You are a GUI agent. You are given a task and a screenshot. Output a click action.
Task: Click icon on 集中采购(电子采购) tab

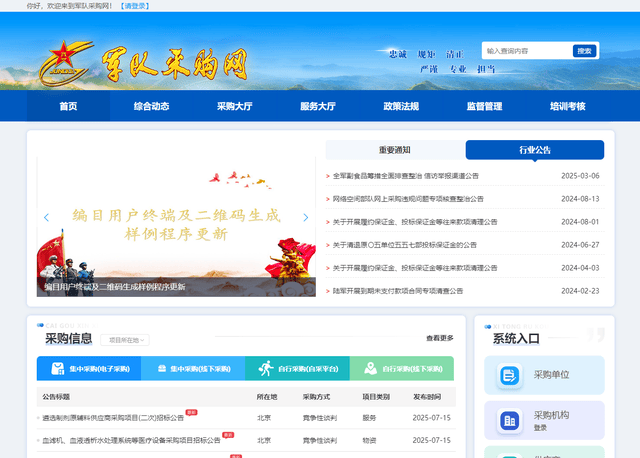tap(58, 369)
